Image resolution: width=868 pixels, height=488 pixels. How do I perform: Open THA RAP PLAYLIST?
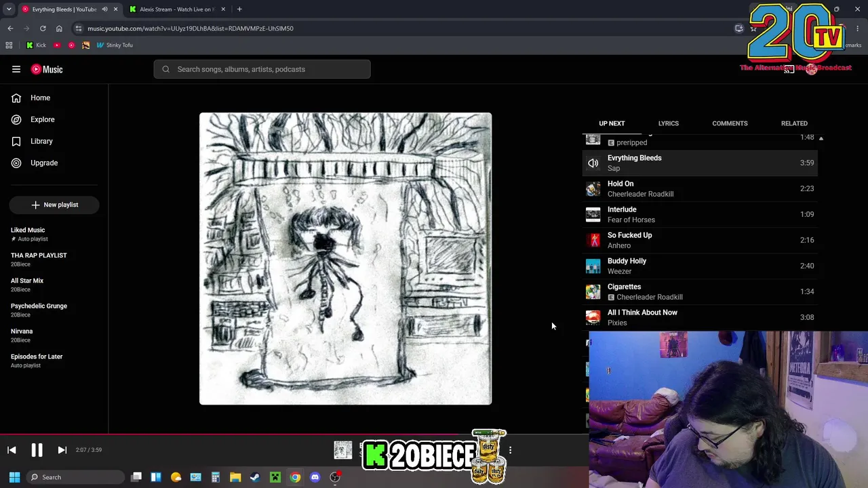point(54,260)
